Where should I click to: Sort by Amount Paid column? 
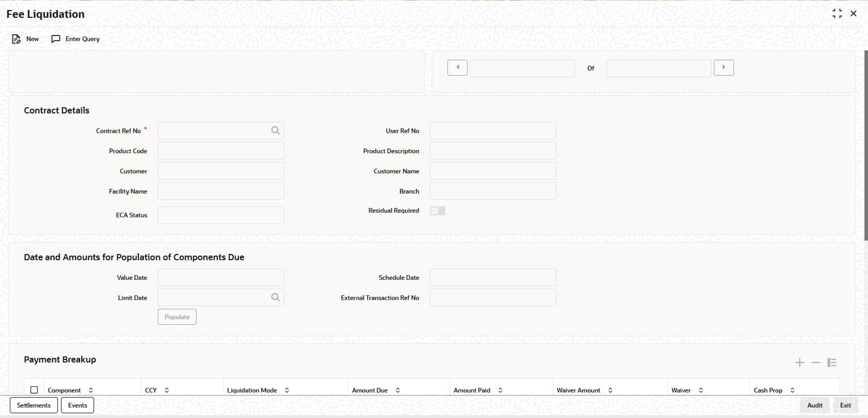pos(500,390)
